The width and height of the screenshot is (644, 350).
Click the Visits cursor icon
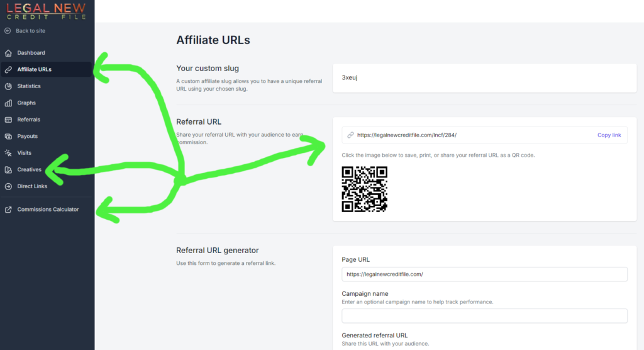click(x=8, y=153)
